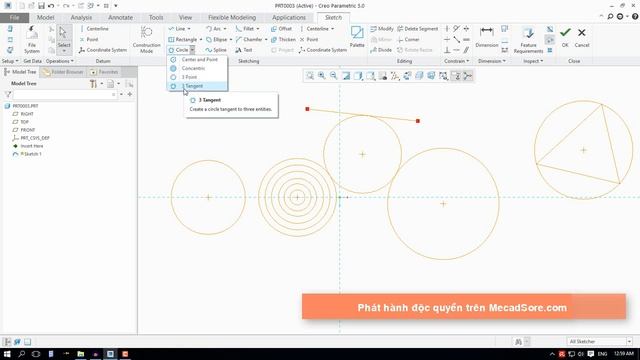Open Model Tree settings icon

coord(94,84)
